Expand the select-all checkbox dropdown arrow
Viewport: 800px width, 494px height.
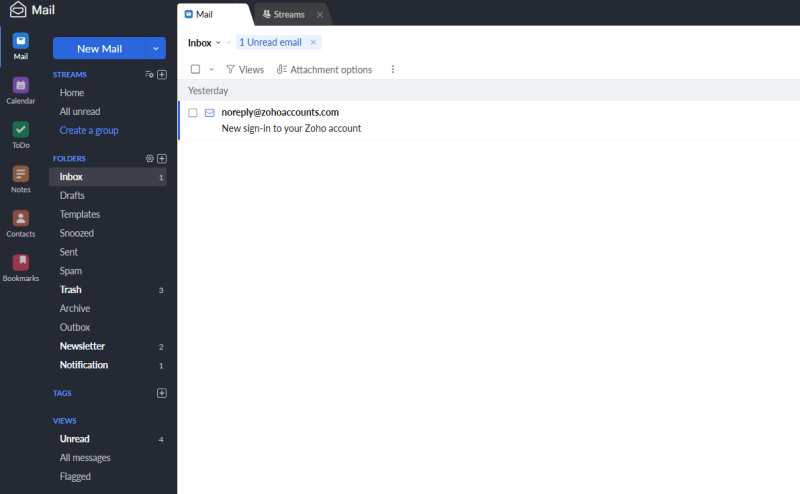[211, 69]
